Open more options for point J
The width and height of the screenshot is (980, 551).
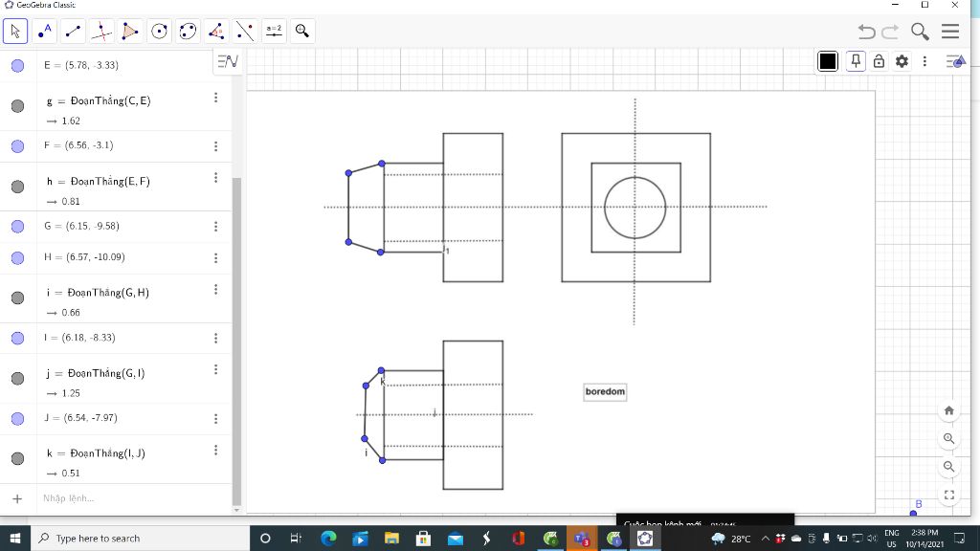click(215, 419)
